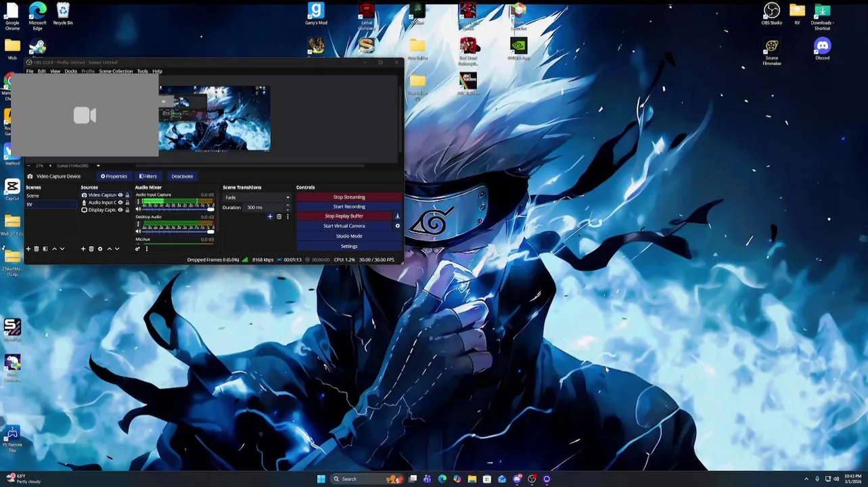Open OBS Settings button
Viewport: 868px width, 487px height.
(x=349, y=246)
